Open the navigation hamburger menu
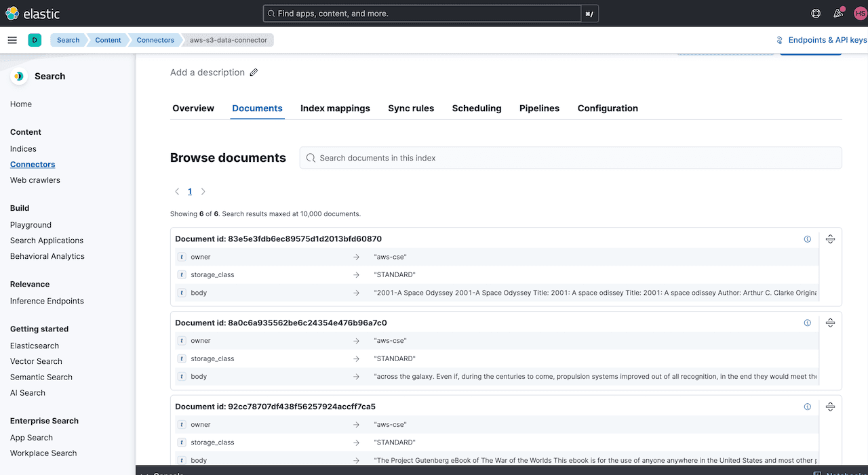The height and width of the screenshot is (475, 868). pos(12,39)
